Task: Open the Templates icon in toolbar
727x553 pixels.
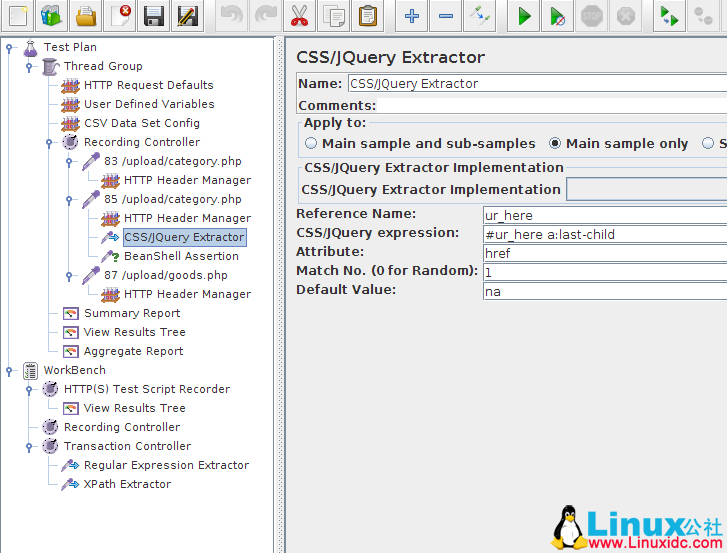Action: coord(51,16)
